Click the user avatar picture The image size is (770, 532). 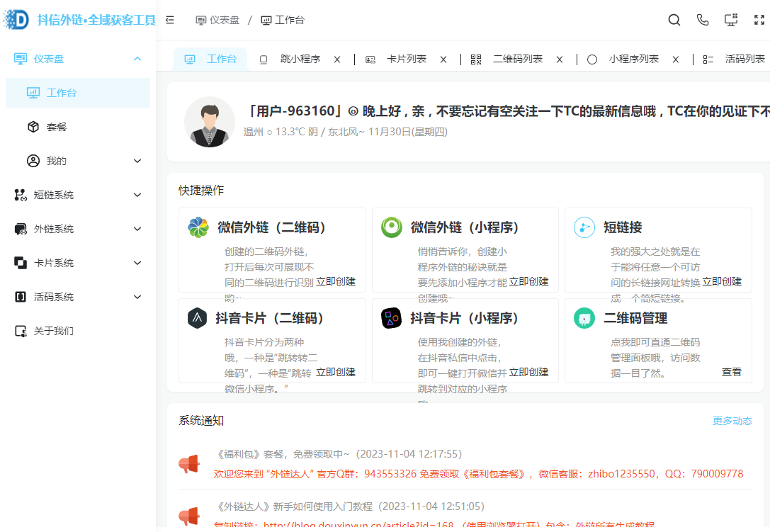point(210,122)
